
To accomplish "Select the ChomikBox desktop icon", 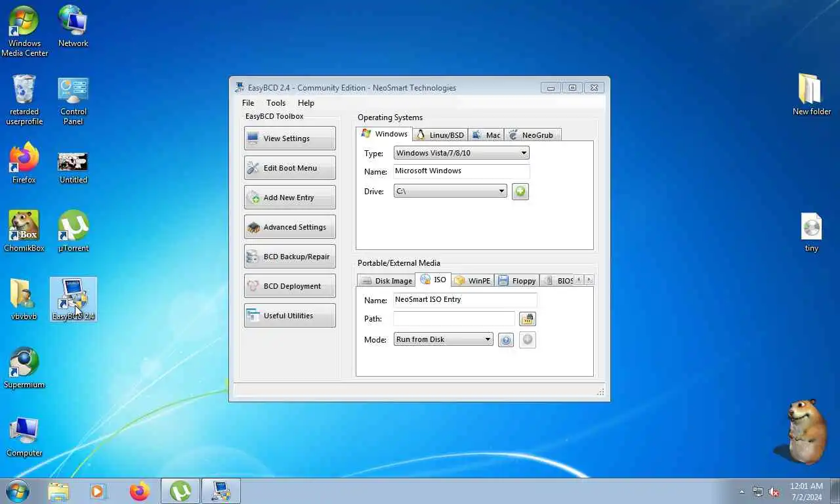I will coord(24,231).
